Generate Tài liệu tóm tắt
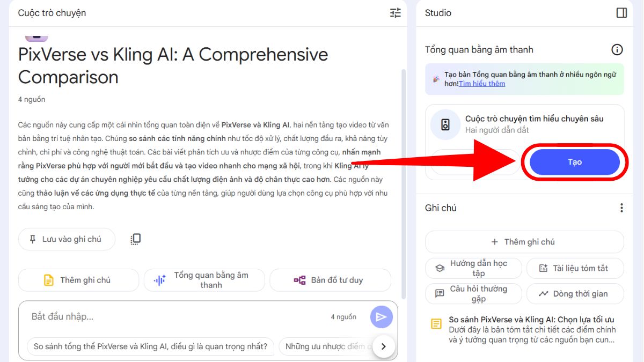This screenshot has width=644, height=362. (x=575, y=268)
